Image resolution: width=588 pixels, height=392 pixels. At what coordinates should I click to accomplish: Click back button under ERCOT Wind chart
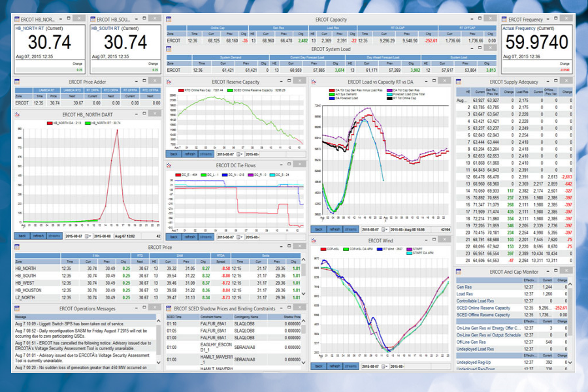coord(319,366)
